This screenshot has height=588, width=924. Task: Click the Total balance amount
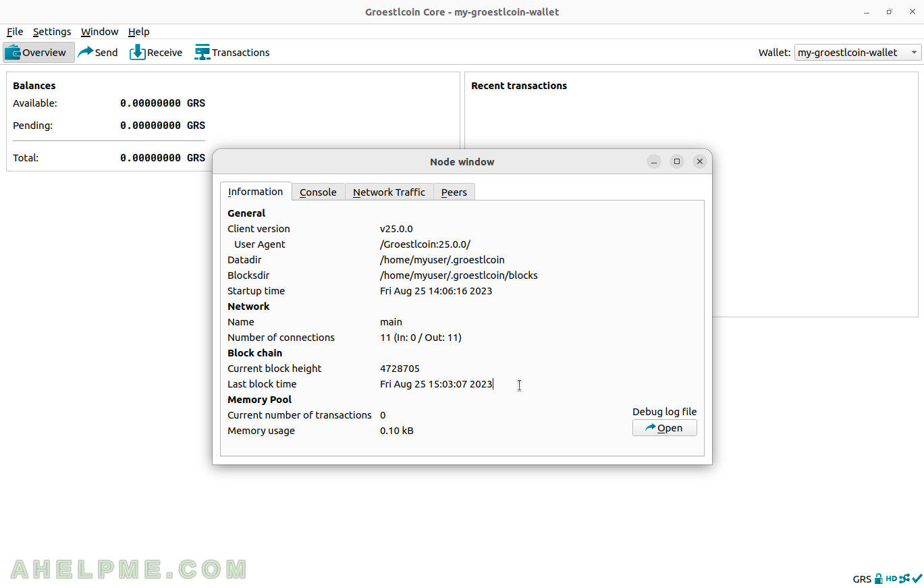click(x=163, y=157)
